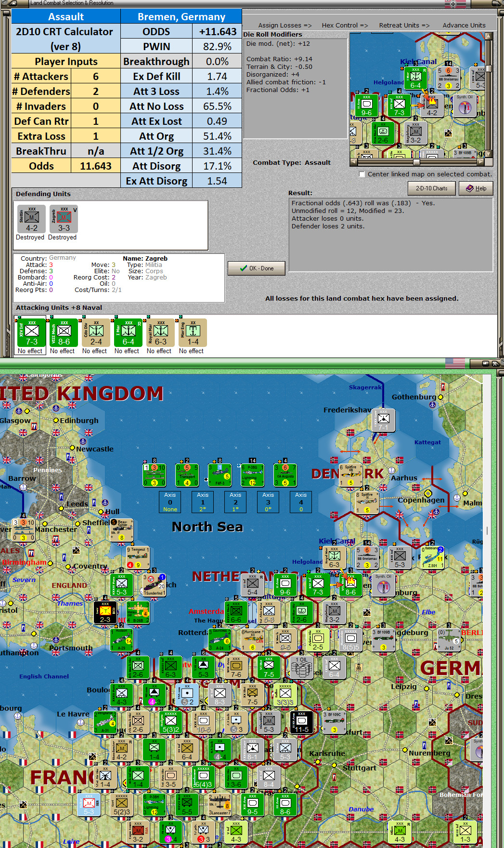The image size is (504, 848).
Task: Select the F4F-3 aircraft counter in the North Sea
Action: 220,475
